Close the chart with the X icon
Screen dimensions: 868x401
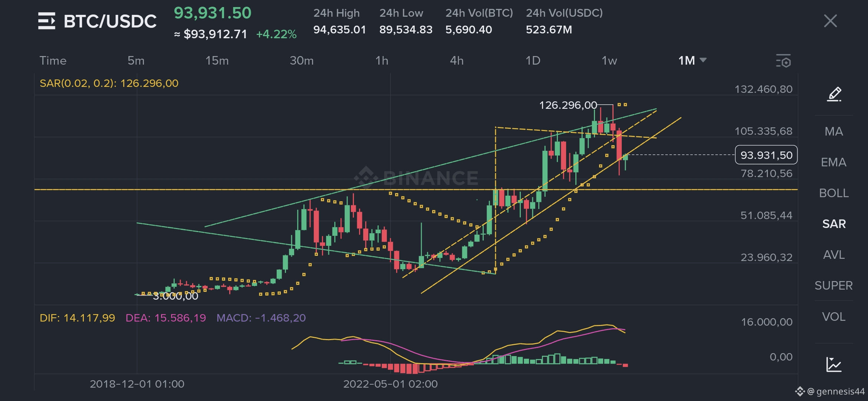pyautogui.click(x=830, y=21)
